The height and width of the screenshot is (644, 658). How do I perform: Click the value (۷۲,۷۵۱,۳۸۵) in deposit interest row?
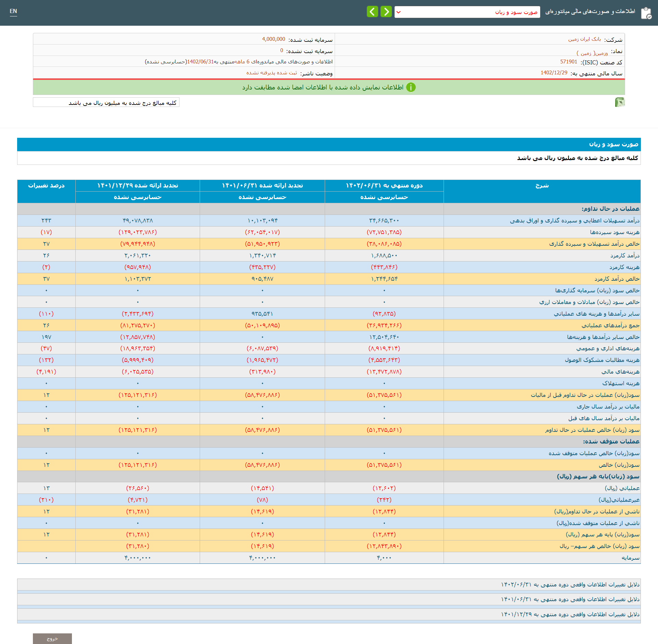pyautogui.click(x=384, y=232)
